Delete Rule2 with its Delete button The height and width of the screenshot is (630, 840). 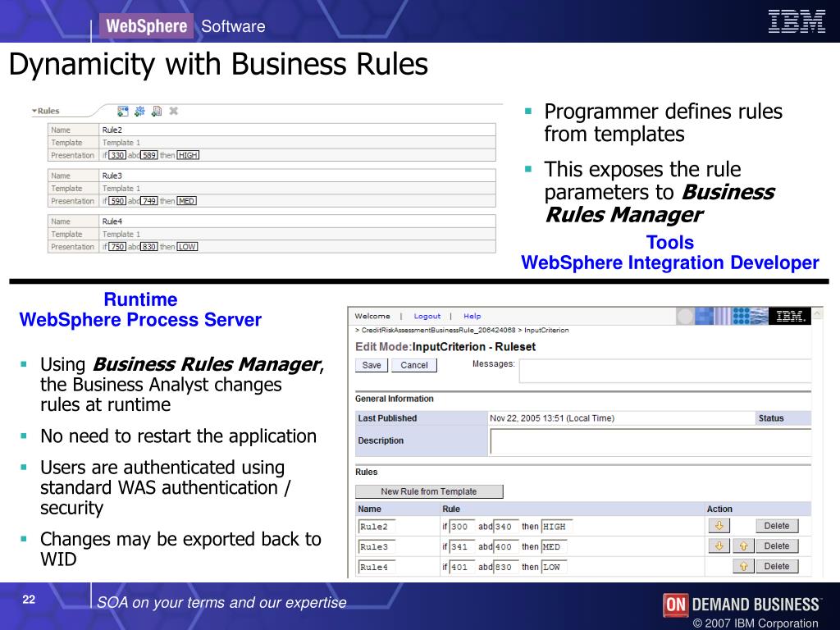click(777, 526)
